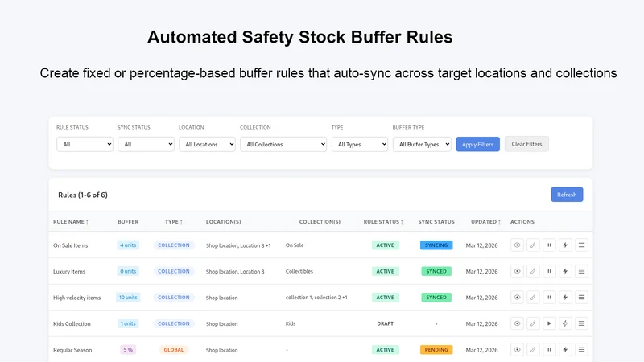Click the 5 % buffer badge
This screenshot has width=644, height=362.
128,350
